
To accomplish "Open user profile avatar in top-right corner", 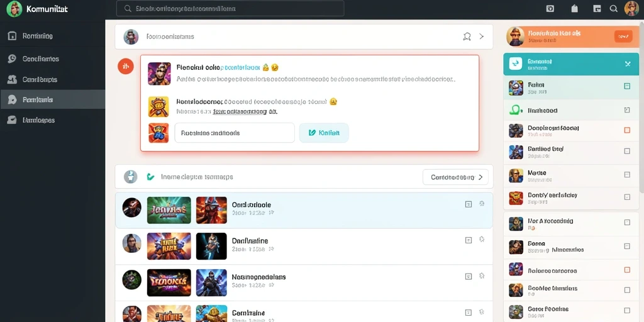I will click(631, 9).
